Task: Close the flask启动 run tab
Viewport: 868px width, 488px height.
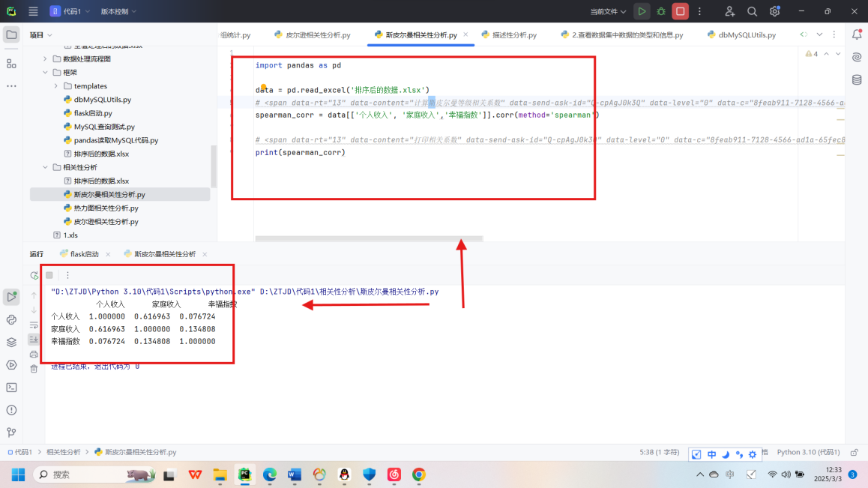Action: 108,254
